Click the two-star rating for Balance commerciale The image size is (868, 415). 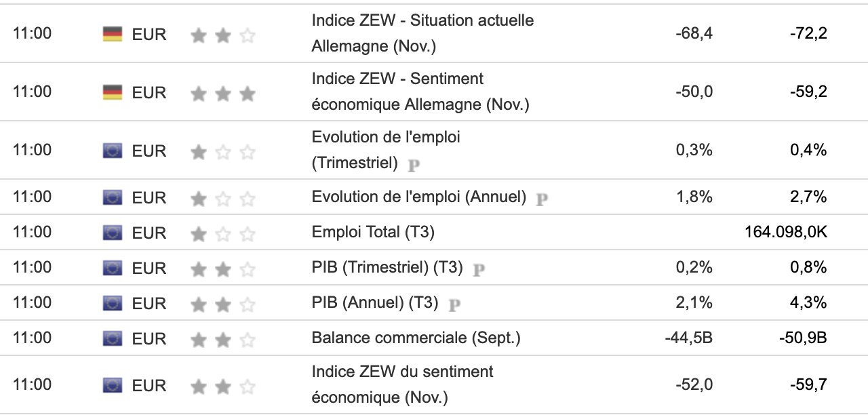[x=222, y=340]
